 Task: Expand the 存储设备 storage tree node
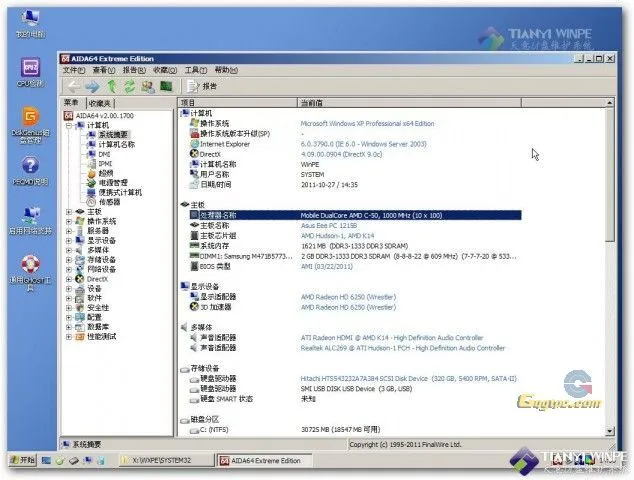coord(69,260)
